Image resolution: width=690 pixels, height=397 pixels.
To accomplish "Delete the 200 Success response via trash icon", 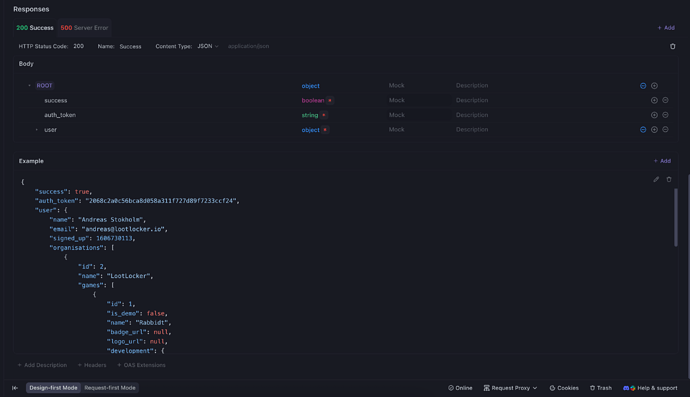I will click(x=672, y=46).
